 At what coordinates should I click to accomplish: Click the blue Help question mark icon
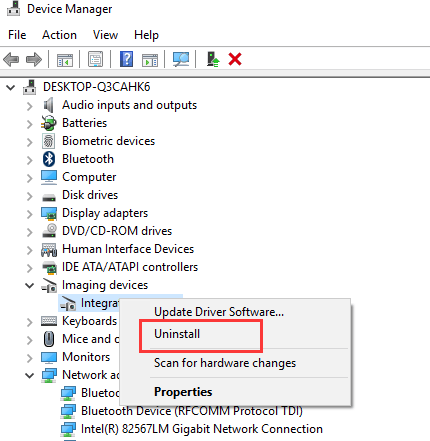pos(126,59)
